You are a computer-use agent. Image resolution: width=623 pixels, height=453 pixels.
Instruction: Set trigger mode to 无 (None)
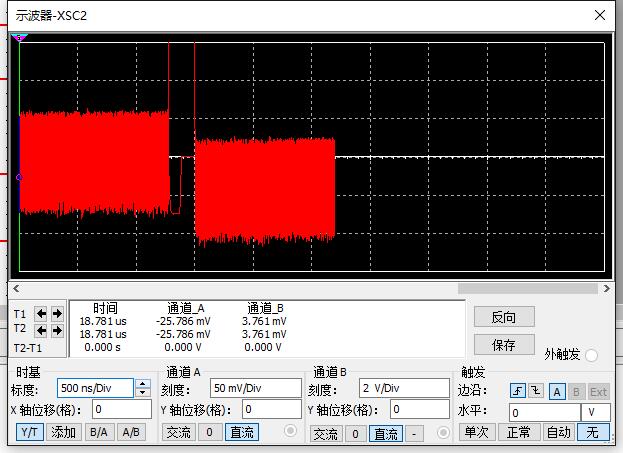pyautogui.click(x=593, y=432)
